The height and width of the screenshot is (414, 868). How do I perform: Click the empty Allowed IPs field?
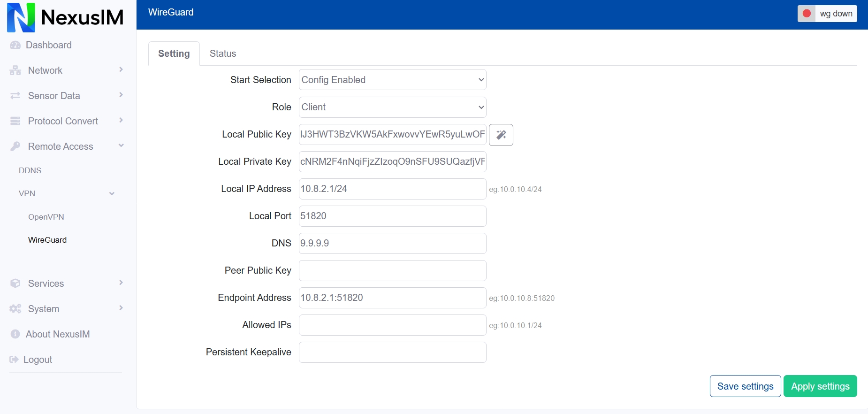coord(393,325)
